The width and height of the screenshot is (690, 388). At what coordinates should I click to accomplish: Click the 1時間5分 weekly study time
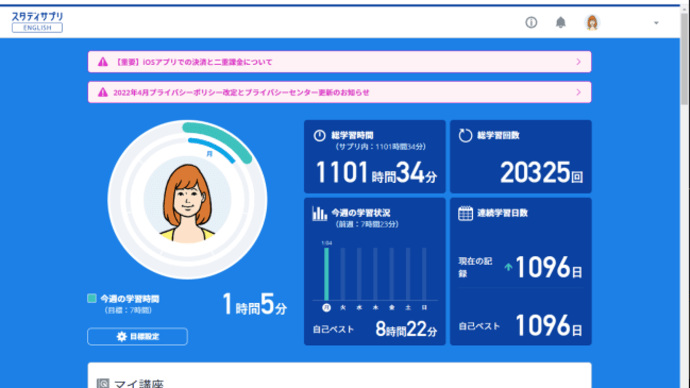click(254, 304)
